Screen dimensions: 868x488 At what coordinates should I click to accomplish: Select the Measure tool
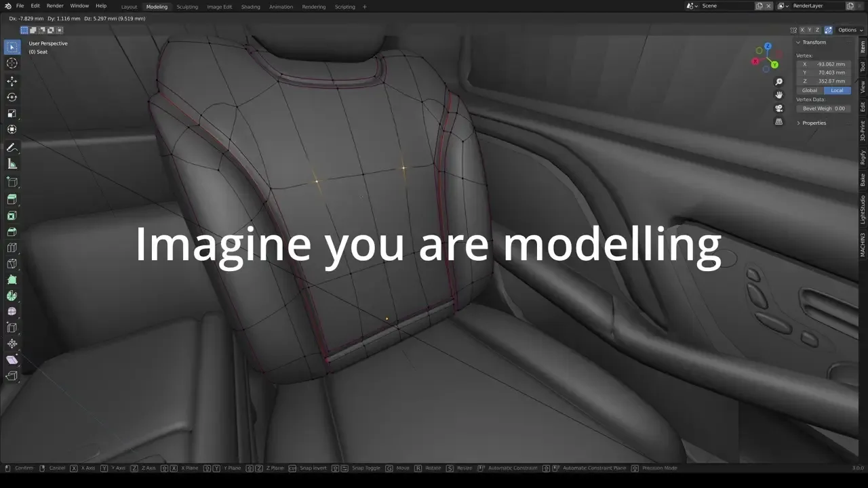12,164
